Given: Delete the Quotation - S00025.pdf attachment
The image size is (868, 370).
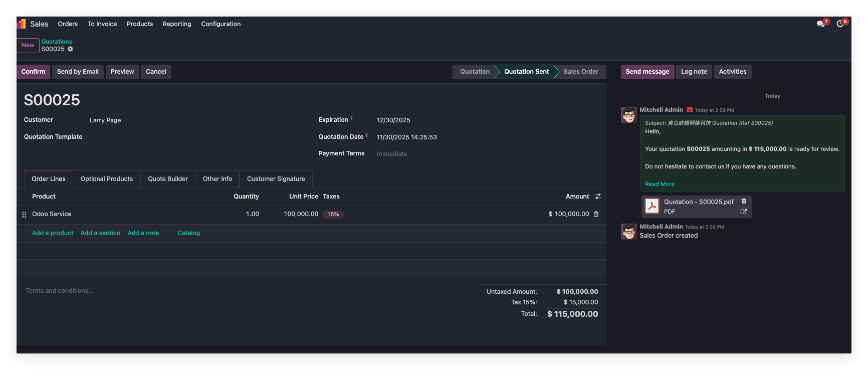Looking at the screenshot, I should pos(744,201).
